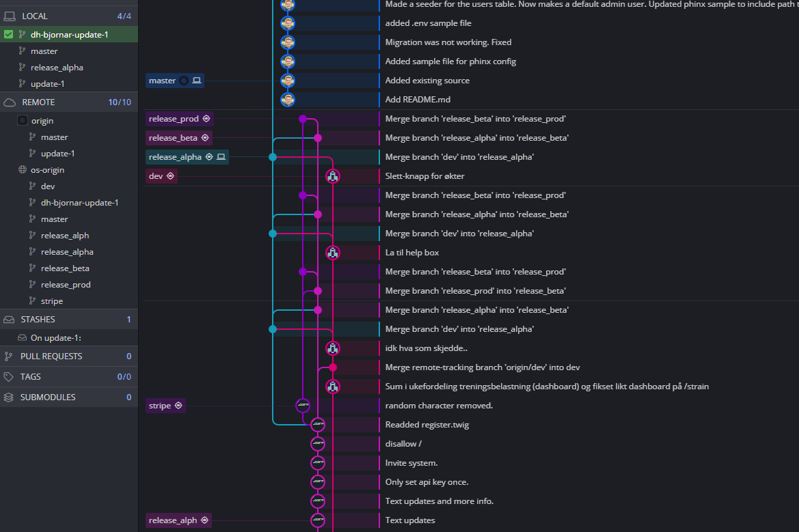799x532 pixels.
Task: Click the commit avatar for 'added .env sample file'
Action: pyautogui.click(x=288, y=23)
